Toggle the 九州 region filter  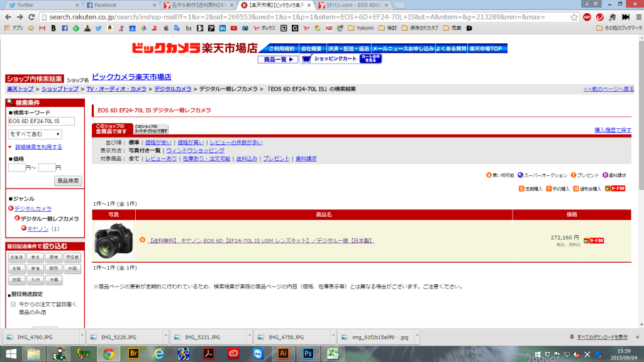tap(35, 280)
